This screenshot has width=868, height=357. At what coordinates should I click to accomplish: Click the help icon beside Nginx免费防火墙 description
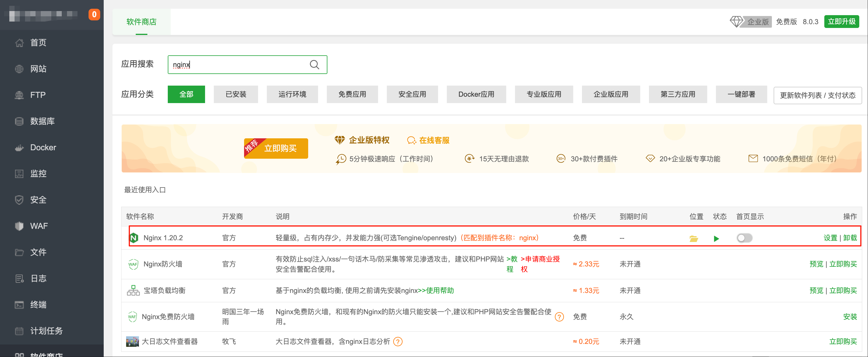tap(559, 317)
